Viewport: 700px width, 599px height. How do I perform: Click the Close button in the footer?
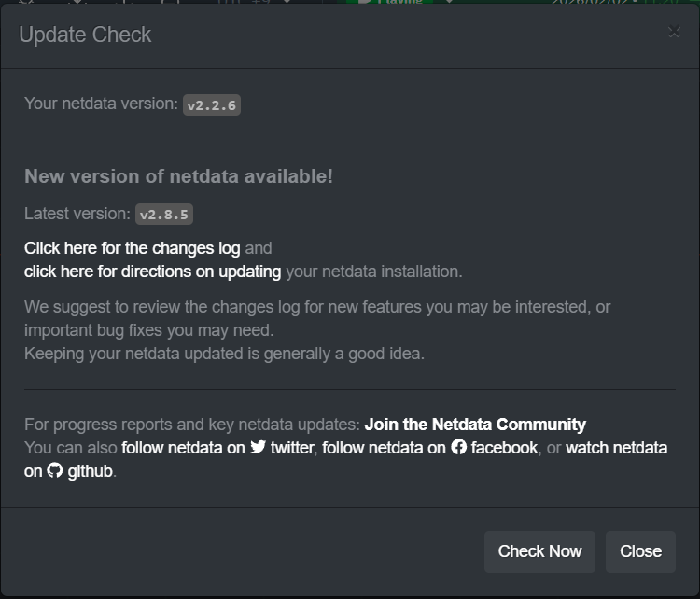pos(640,551)
